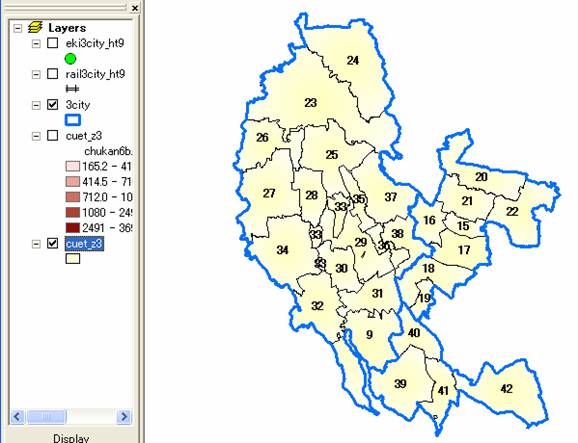Viewport: 578px width, 443px height.
Task: Switch to the Display tab
Action: coord(71,438)
